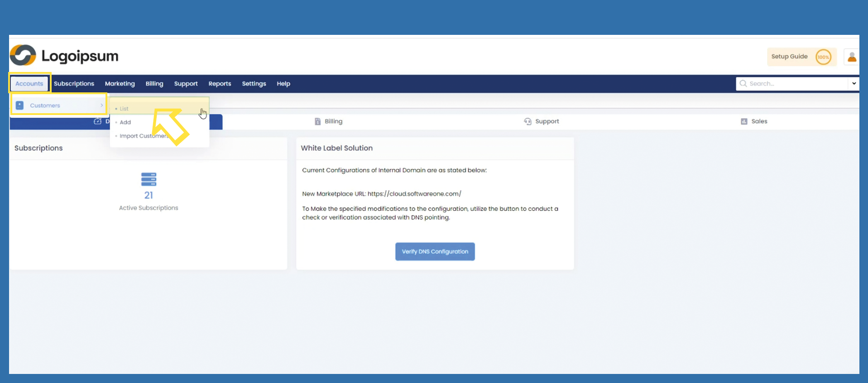Open the user profile avatar icon

click(x=852, y=57)
